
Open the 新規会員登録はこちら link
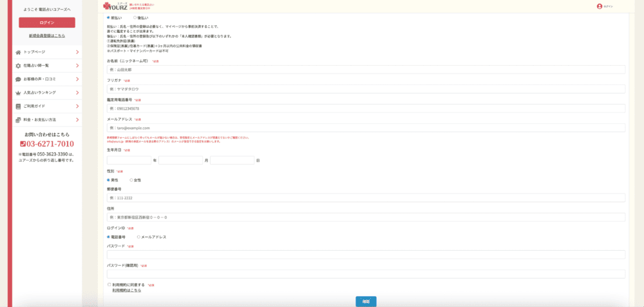[x=47, y=36]
